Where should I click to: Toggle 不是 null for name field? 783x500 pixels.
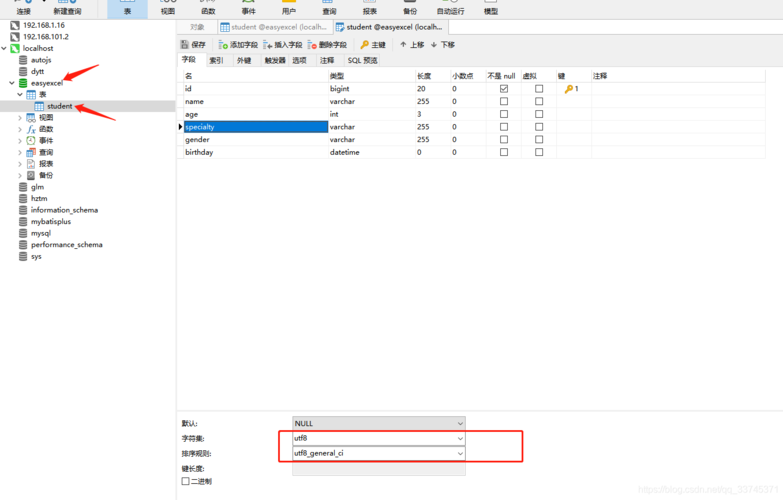[x=504, y=101]
